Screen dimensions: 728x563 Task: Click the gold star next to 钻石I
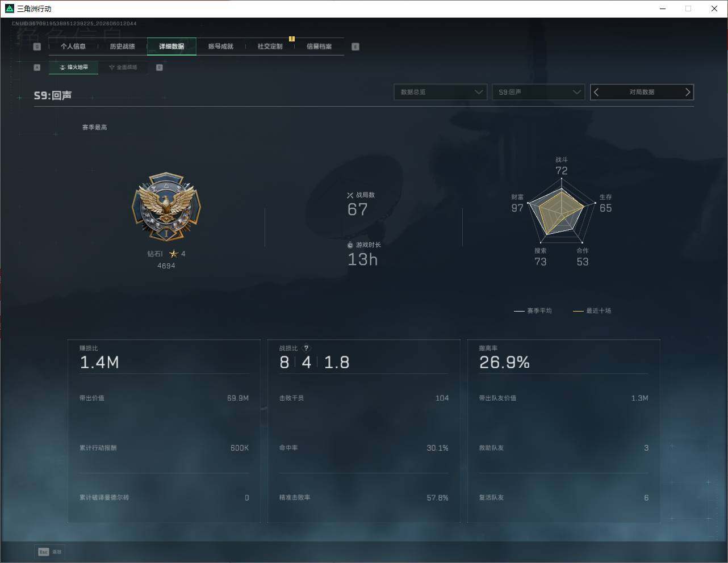click(x=174, y=254)
